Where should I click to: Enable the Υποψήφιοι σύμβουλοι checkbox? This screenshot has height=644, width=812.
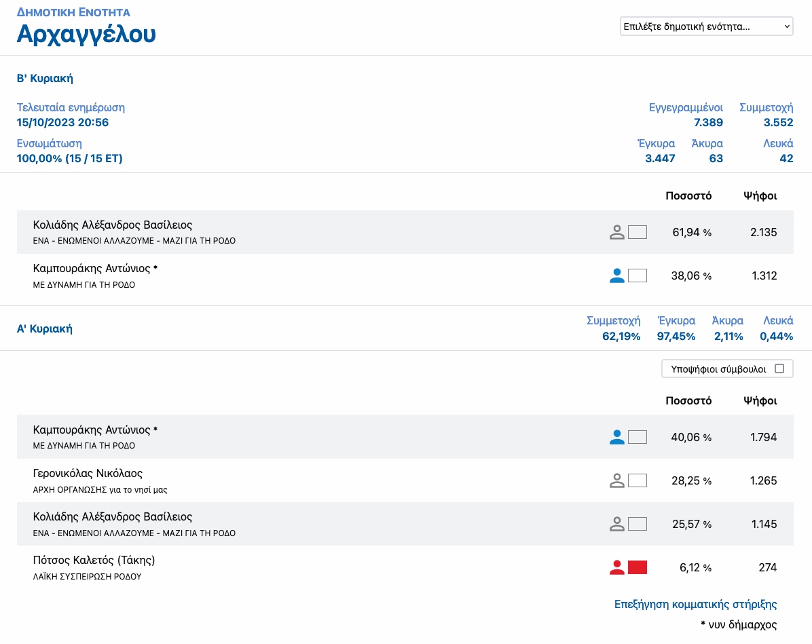(x=779, y=369)
